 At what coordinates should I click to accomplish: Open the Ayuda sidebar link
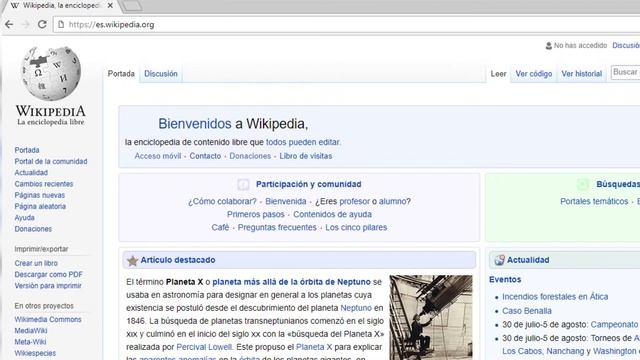coord(24,218)
